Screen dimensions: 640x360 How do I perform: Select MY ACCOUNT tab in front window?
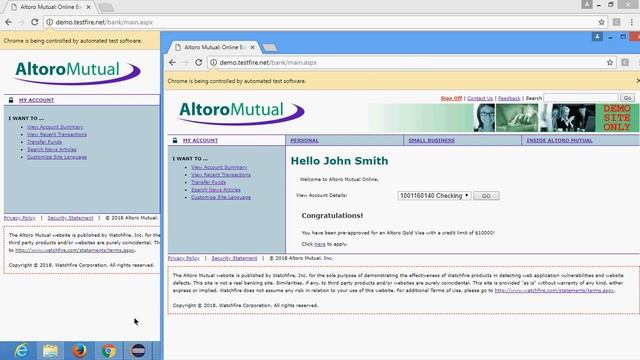click(x=200, y=140)
